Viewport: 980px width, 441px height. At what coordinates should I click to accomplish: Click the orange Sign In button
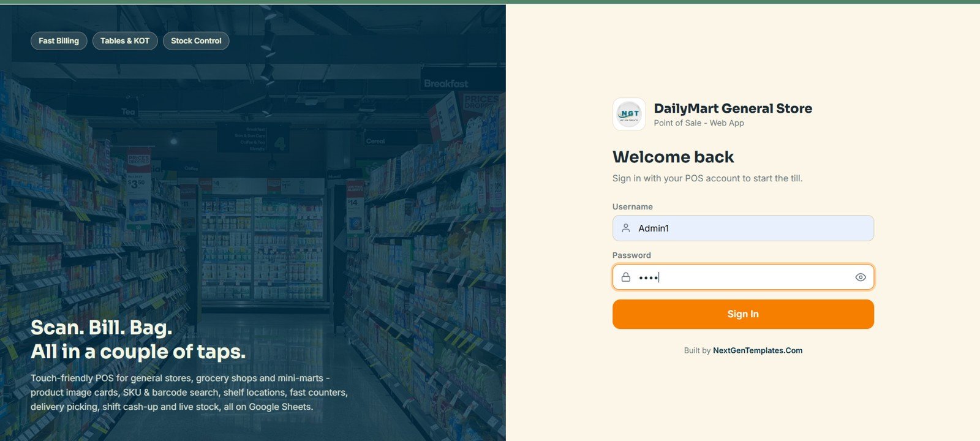(x=743, y=314)
